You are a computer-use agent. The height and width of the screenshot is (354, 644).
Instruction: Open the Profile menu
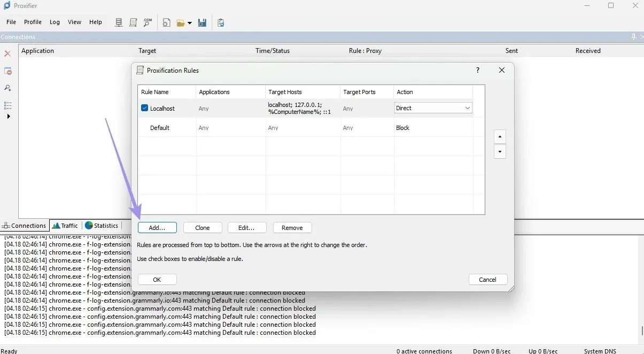click(x=33, y=22)
